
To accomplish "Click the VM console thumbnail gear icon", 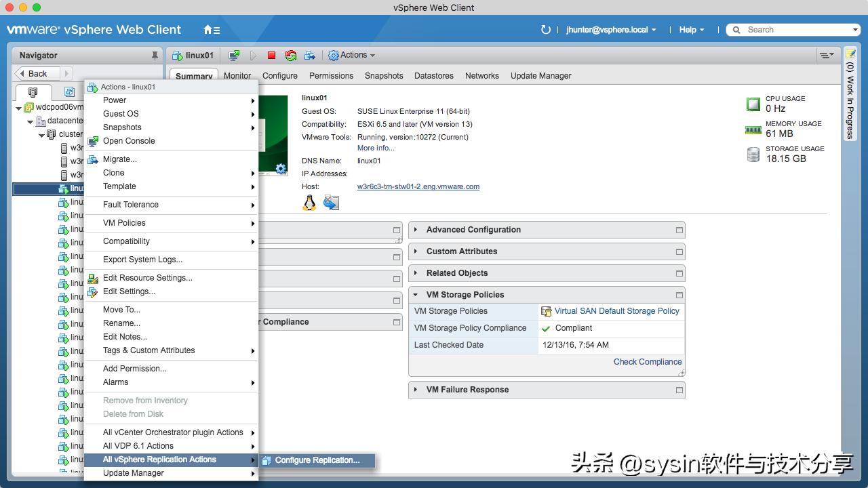I will click(281, 168).
